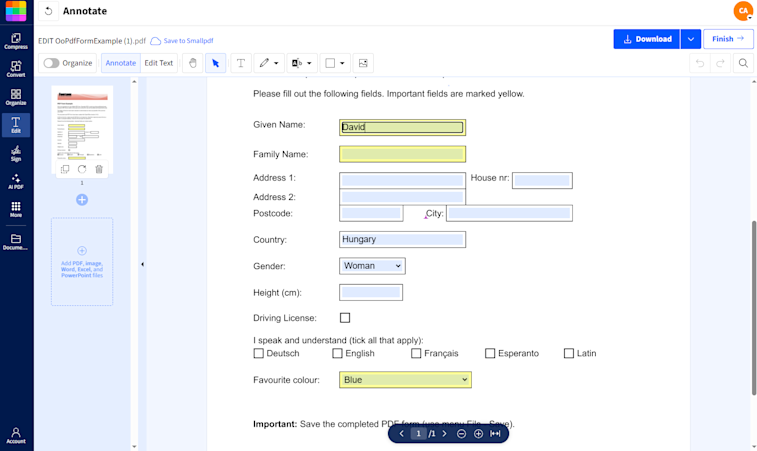Click the Family Name input field

click(402, 154)
